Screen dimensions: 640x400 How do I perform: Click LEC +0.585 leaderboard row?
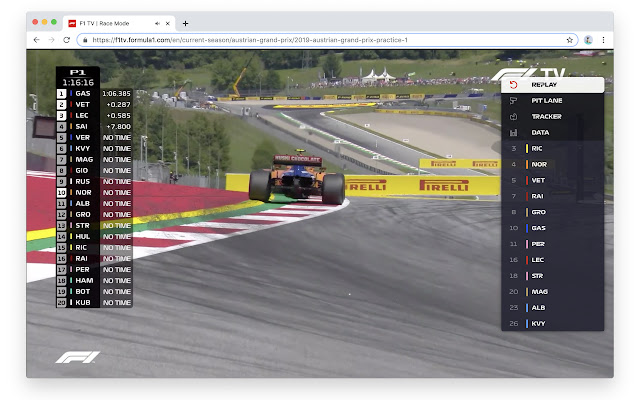click(94, 116)
